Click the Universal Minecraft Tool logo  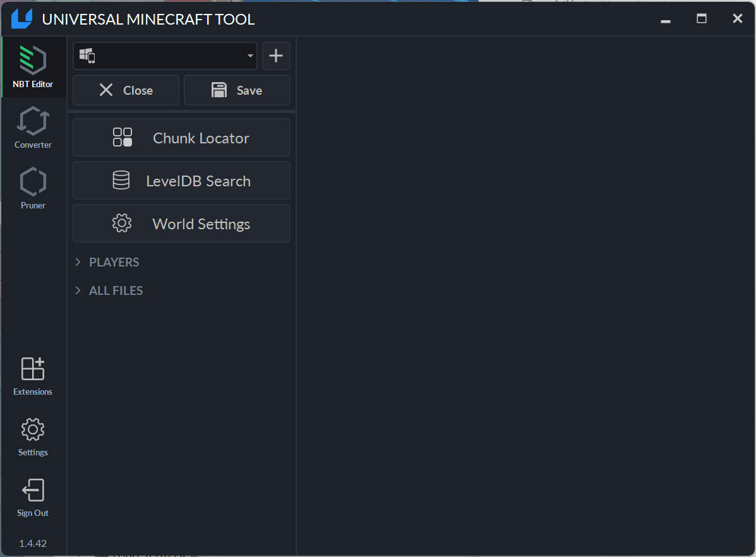[x=21, y=19]
